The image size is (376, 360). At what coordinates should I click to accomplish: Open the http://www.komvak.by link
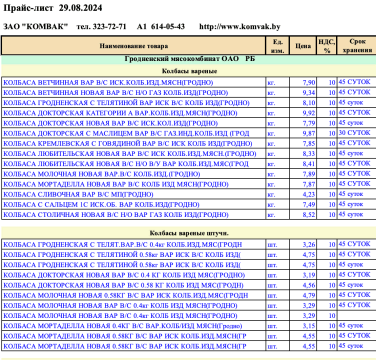(x=240, y=27)
